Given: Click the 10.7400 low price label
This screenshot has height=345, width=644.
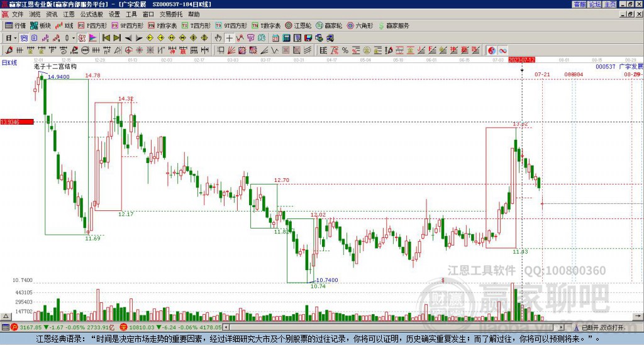Looking at the screenshot, I should (x=327, y=280).
